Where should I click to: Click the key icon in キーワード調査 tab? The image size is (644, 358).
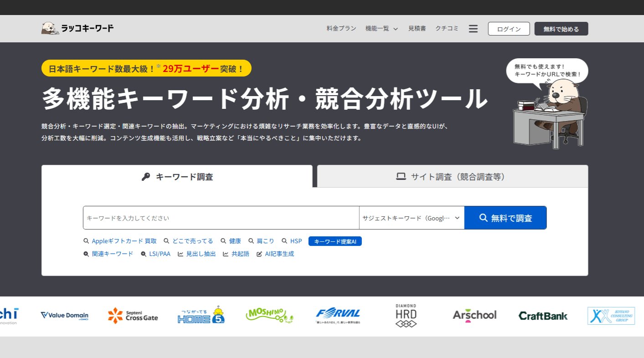coord(145,177)
